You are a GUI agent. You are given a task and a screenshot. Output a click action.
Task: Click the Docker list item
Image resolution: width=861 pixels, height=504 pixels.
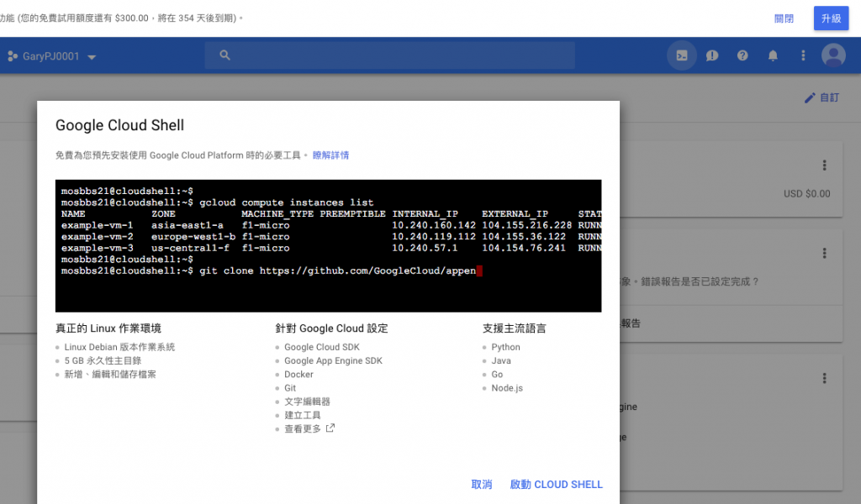click(x=298, y=375)
